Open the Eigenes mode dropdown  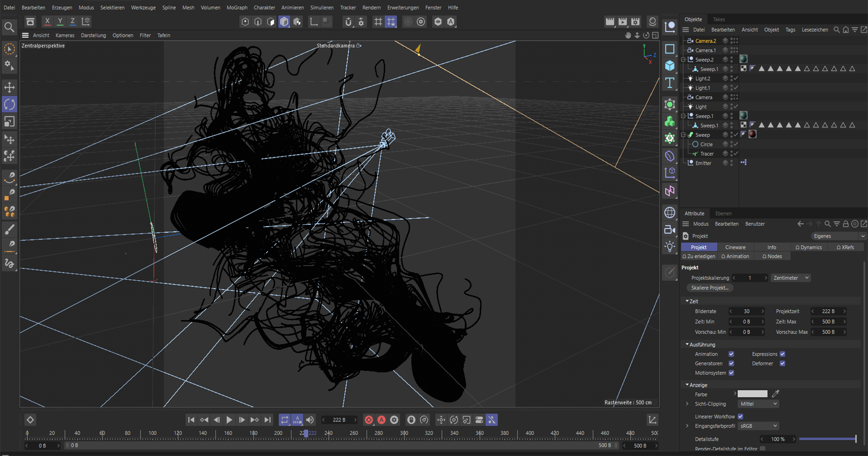(839, 236)
